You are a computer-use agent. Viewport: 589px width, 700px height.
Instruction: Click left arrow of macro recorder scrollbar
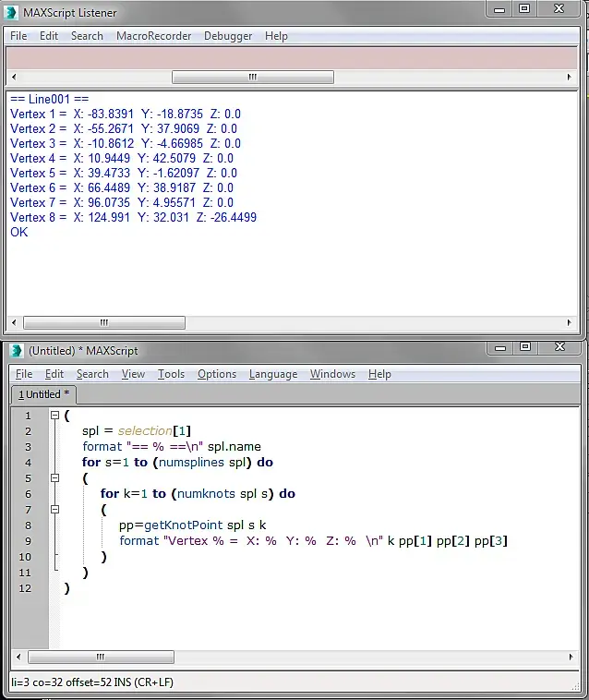[x=14, y=77]
